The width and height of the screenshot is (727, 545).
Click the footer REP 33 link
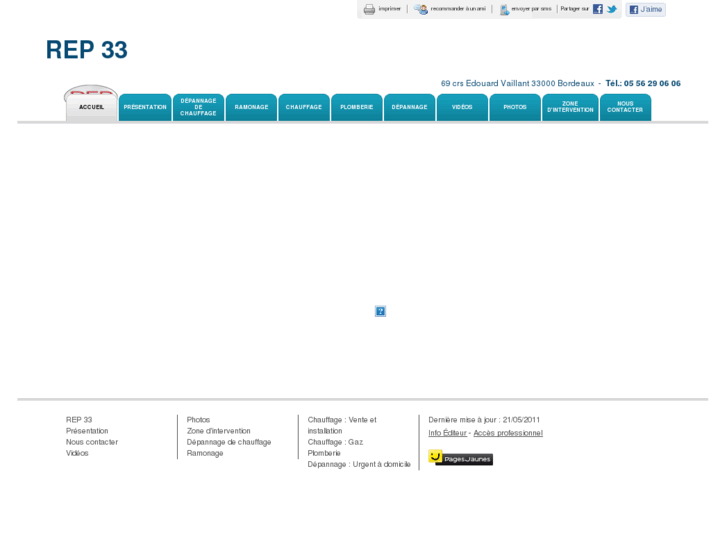[x=79, y=420]
